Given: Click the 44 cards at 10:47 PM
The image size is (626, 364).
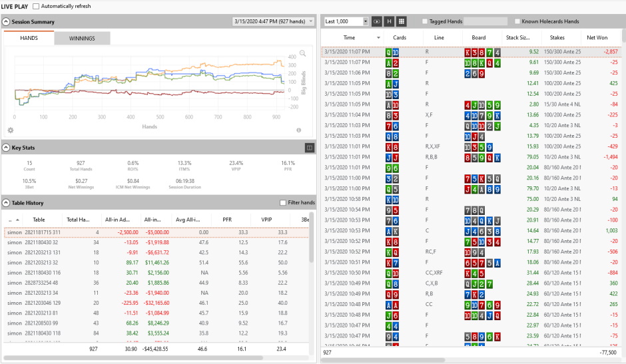Looking at the screenshot, I should (x=392, y=326).
